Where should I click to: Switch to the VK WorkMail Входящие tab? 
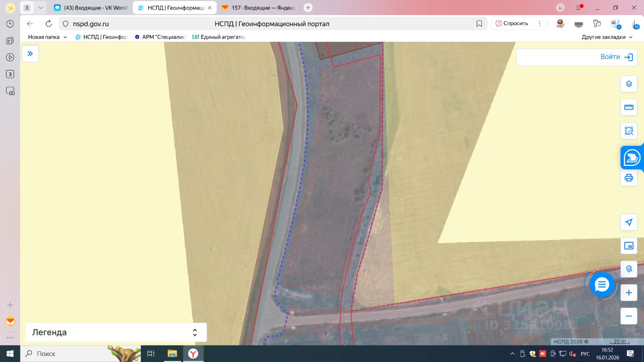pos(92,8)
